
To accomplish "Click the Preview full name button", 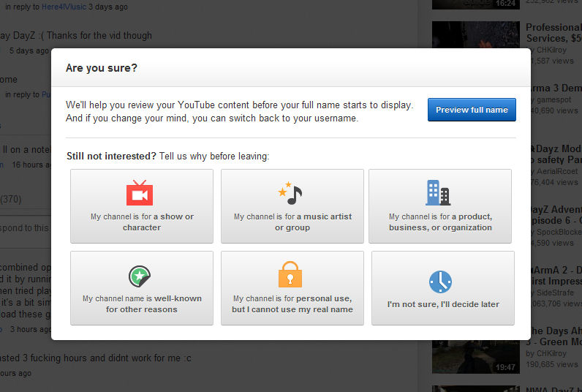I will (472, 110).
